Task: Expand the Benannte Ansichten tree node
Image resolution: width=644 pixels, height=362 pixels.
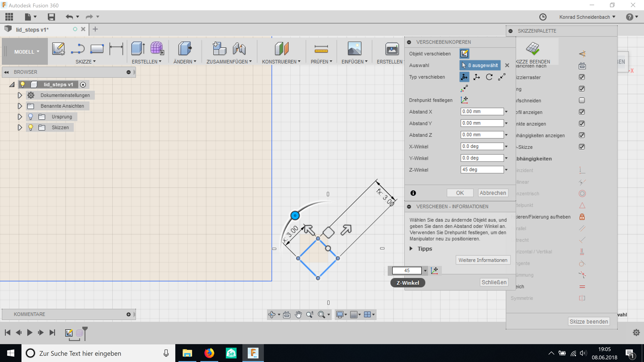Action: 20,106
